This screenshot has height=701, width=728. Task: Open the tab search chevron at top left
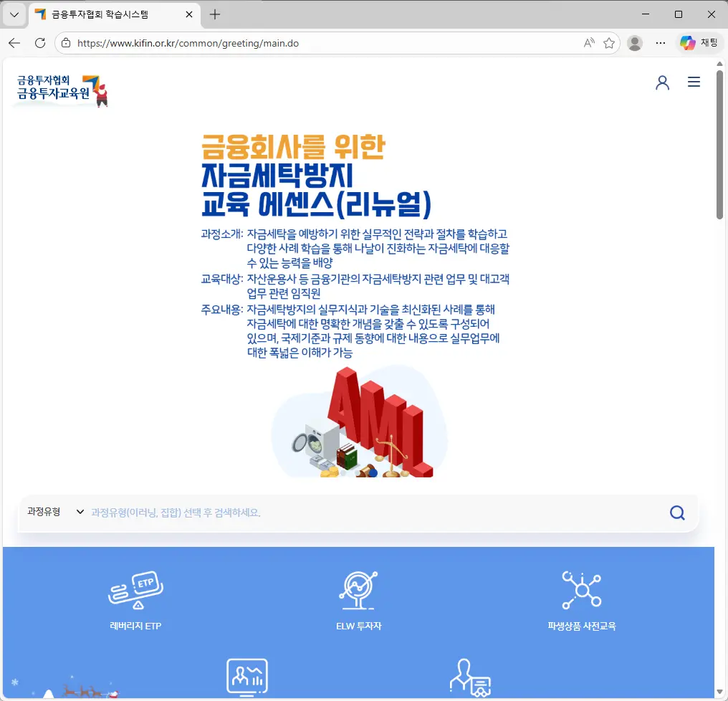tap(14, 14)
